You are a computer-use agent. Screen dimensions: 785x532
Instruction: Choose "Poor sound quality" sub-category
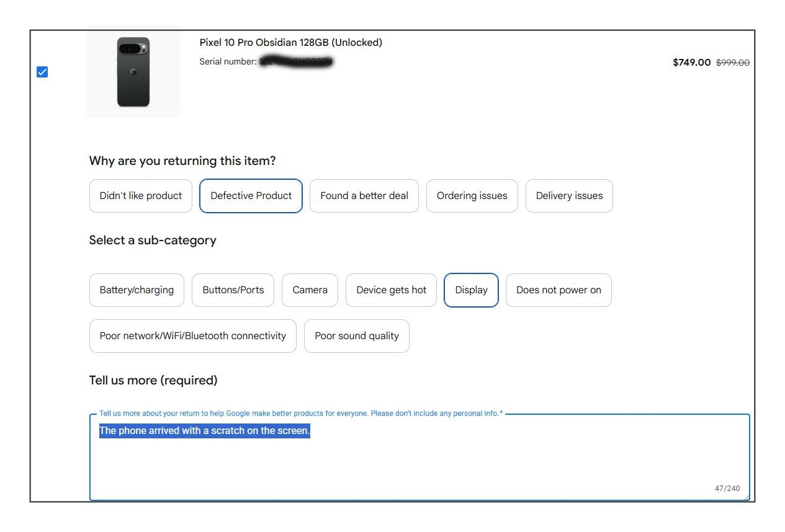click(357, 336)
